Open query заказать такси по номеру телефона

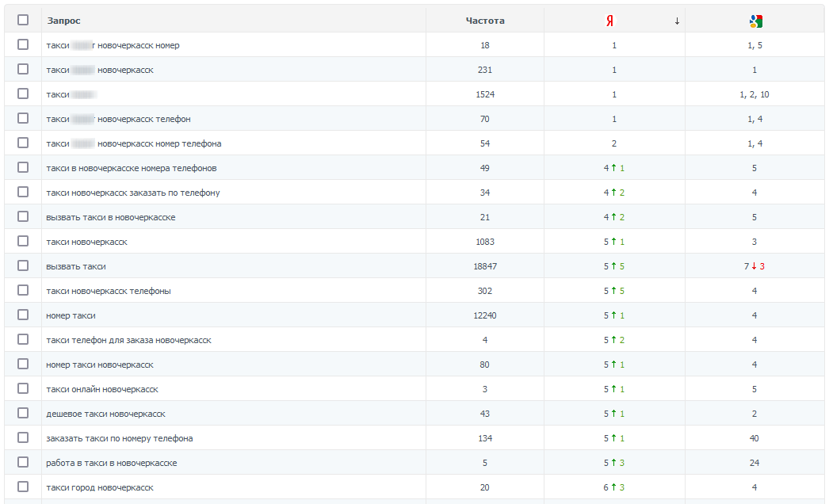point(120,438)
